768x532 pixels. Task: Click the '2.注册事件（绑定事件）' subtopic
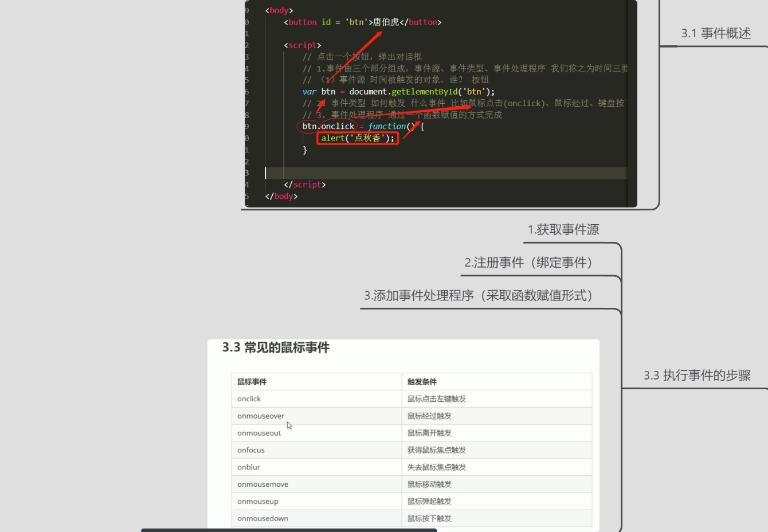[x=528, y=263]
